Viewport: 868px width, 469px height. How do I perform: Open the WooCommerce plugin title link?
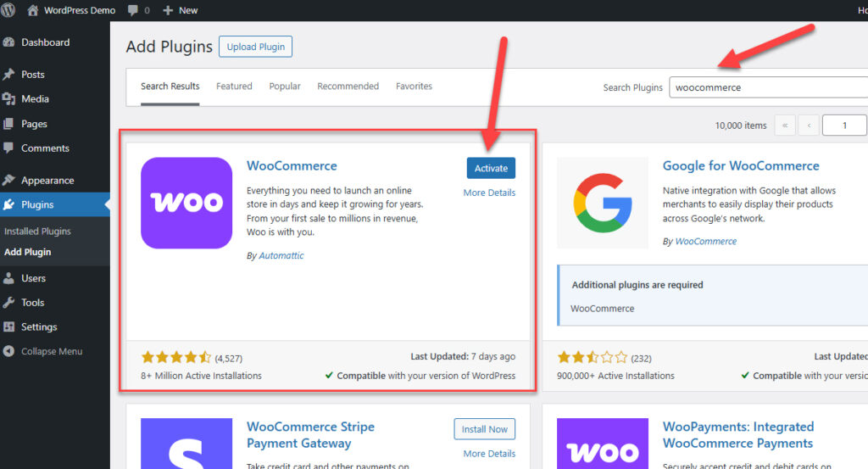(x=292, y=165)
